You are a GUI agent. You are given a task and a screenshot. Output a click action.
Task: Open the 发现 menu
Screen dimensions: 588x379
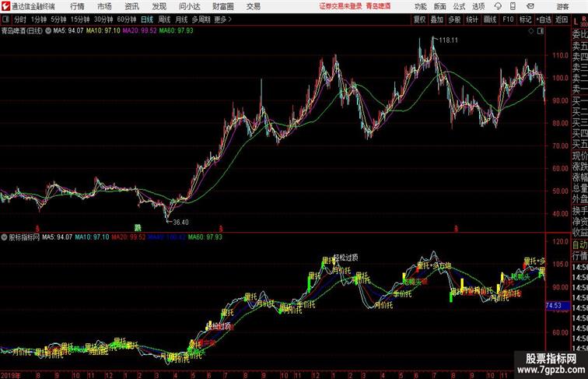(159, 6)
